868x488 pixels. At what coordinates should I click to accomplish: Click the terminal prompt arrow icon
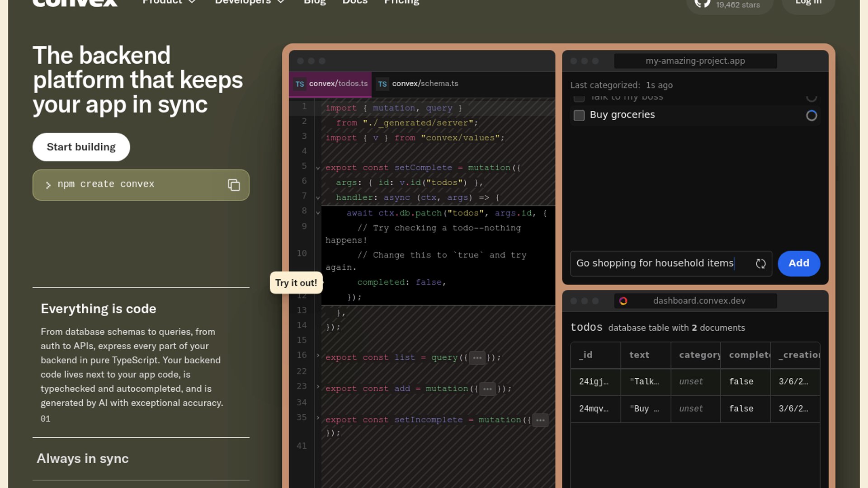pyautogui.click(x=48, y=185)
